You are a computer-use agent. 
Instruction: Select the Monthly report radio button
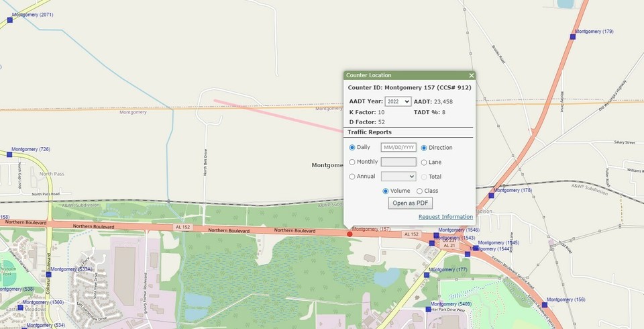point(353,162)
